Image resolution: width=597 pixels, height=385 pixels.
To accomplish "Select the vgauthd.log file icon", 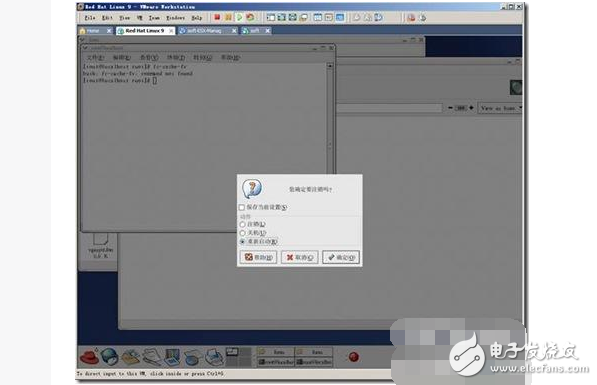I will point(101,246).
